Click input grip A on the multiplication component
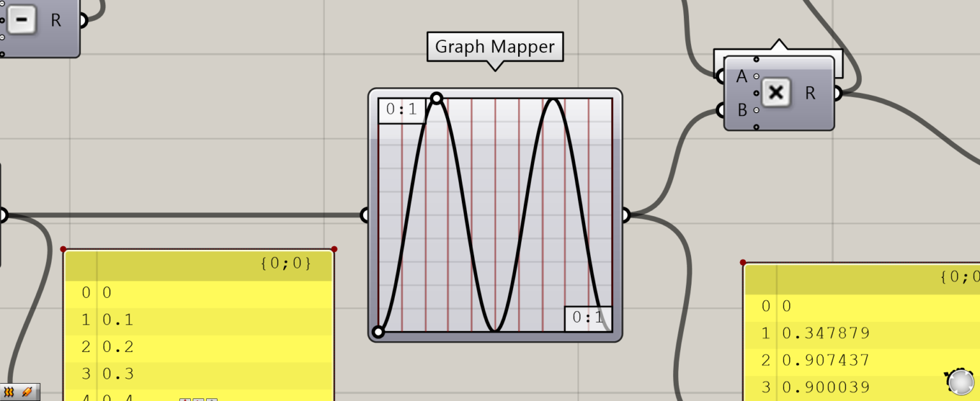The height and width of the screenshot is (401, 980). (x=722, y=76)
